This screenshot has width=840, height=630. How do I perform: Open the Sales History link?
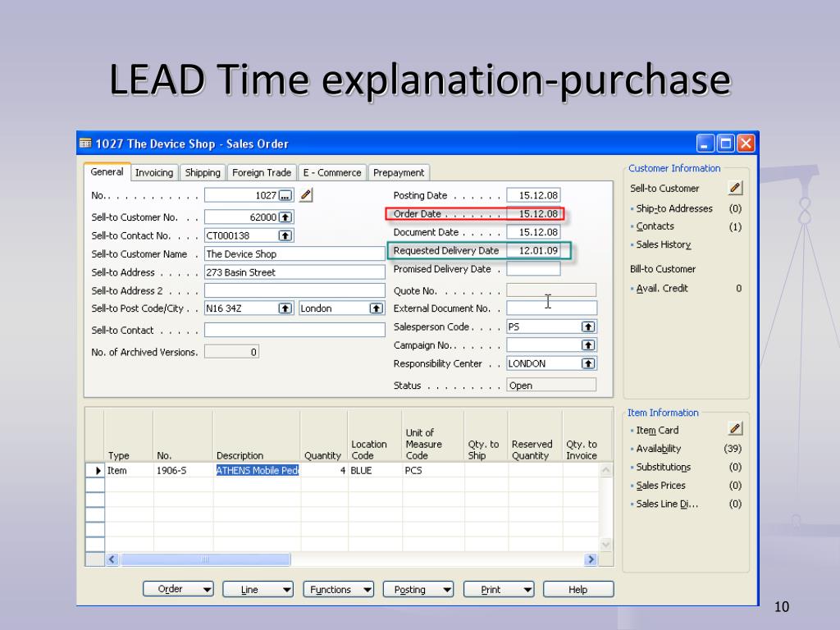click(x=663, y=244)
